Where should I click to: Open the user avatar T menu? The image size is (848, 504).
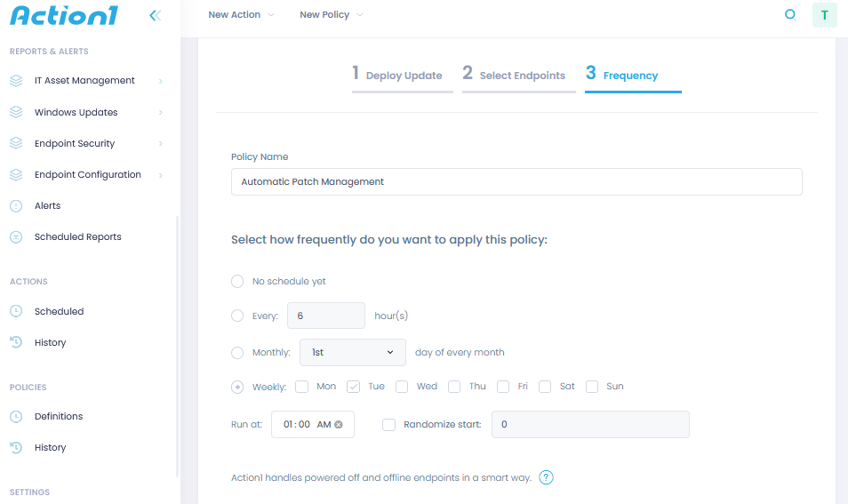pyautogui.click(x=824, y=15)
